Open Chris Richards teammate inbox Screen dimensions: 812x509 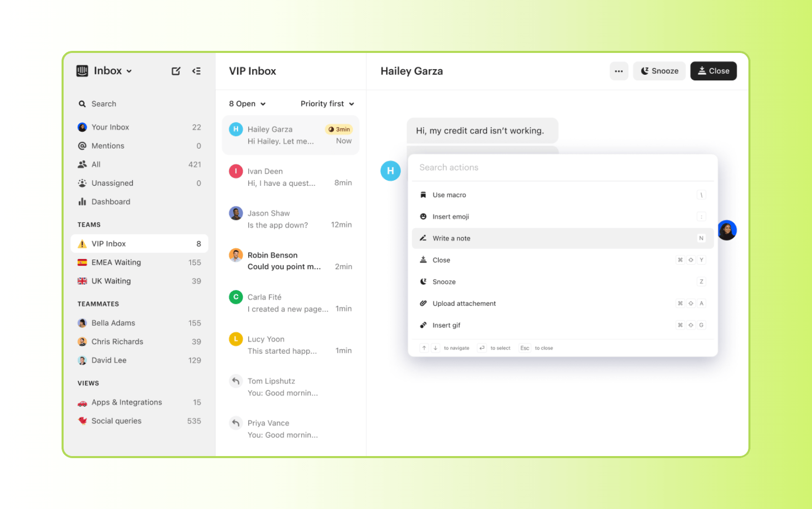point(139,342)
